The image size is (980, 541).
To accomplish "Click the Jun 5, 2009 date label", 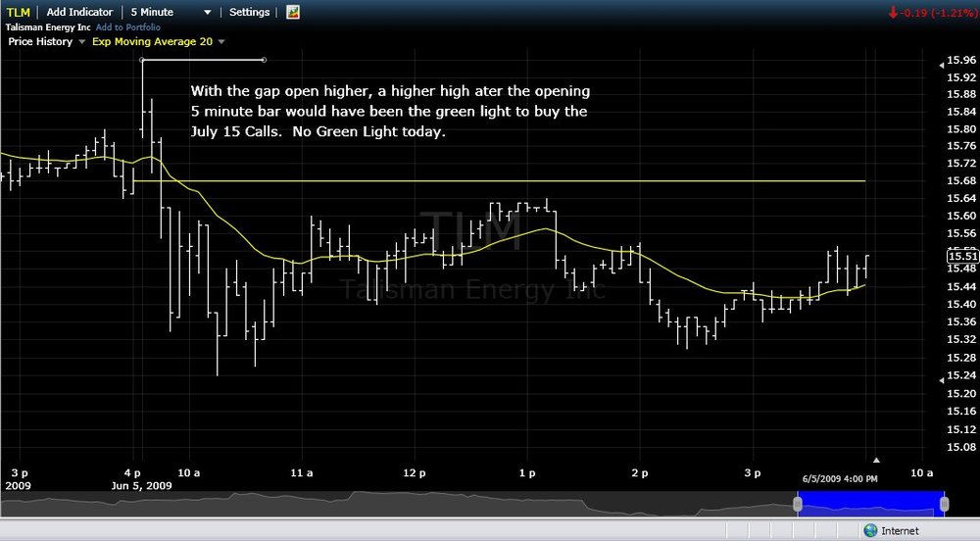I will click(142, 486).
